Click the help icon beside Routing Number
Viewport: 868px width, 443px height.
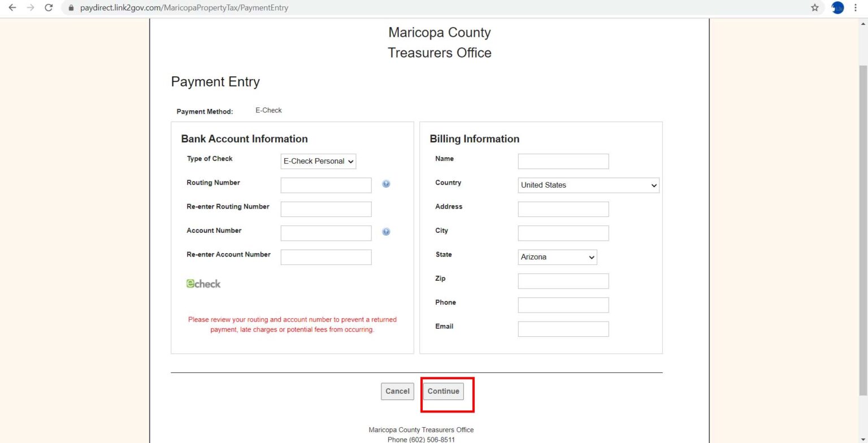click(x=386, y=184)
